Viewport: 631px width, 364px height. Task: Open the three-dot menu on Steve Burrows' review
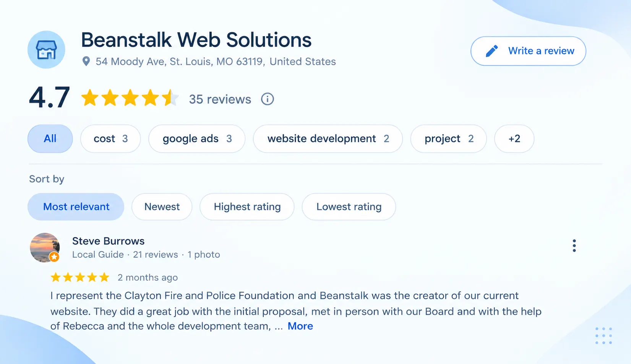[574, 246]
